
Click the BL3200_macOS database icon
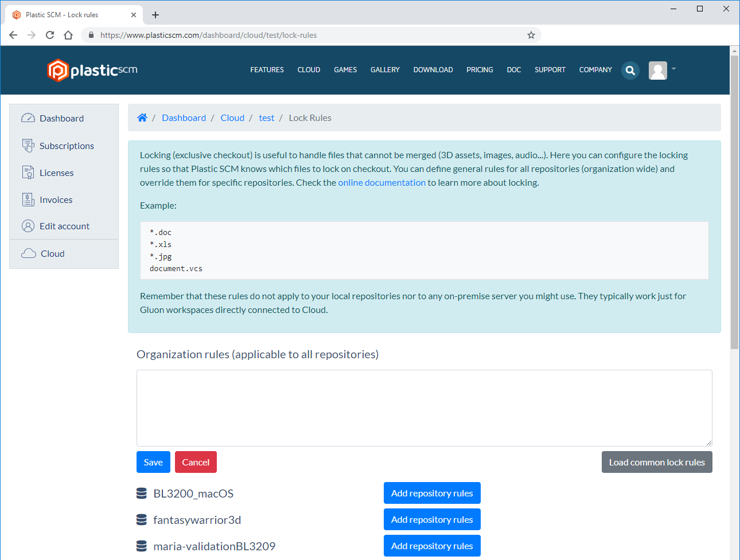[142, 494]
